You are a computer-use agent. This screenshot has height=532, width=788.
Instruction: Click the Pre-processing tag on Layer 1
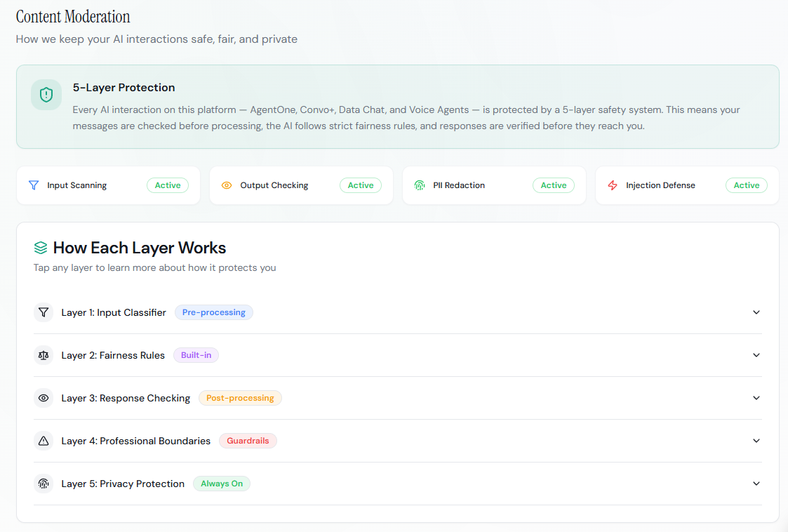pos(214,312)
